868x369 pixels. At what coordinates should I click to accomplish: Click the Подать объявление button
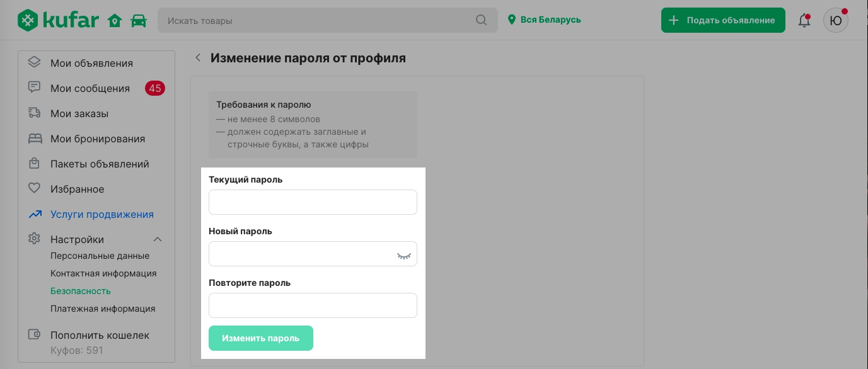723,20
